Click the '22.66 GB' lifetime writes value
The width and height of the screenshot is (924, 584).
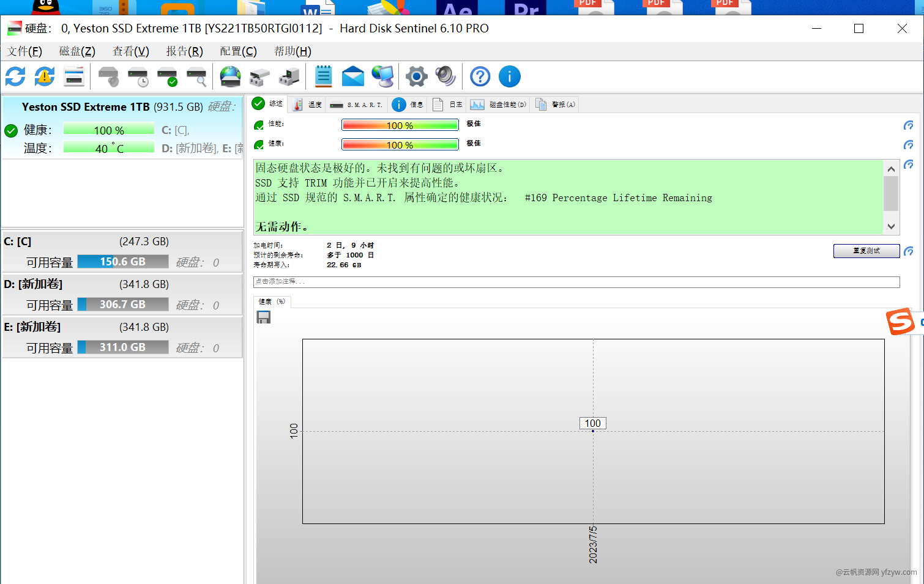344,265
